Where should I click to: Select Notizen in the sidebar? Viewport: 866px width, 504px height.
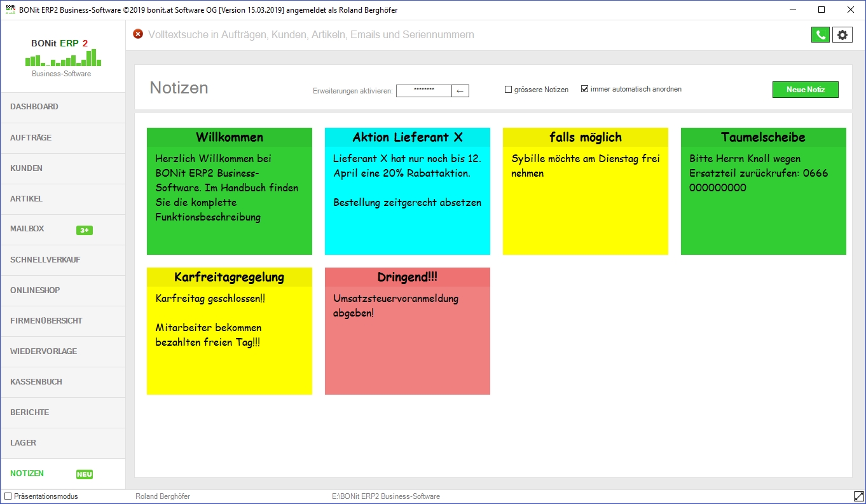pyautogui.click(x=63, y=473)
